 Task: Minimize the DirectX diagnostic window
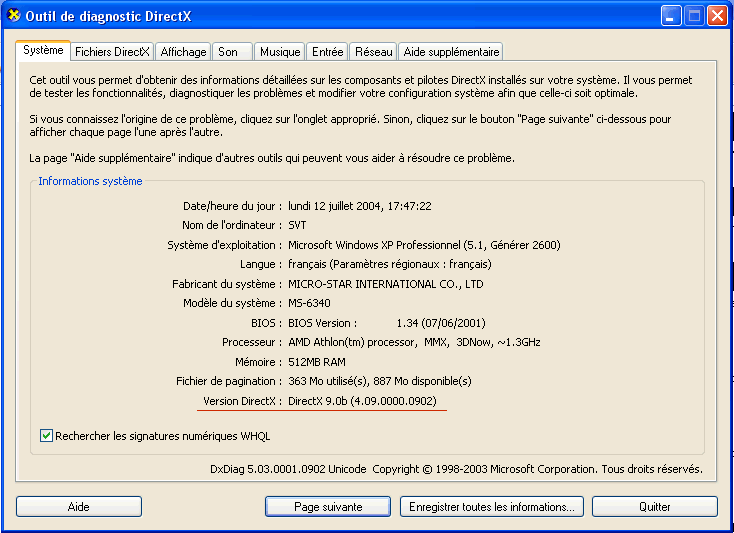(671, 16)
